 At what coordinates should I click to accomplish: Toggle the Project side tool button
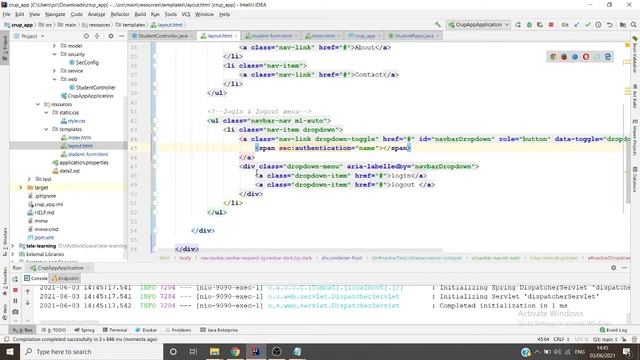pyautogui.click(x=5, y=48)
